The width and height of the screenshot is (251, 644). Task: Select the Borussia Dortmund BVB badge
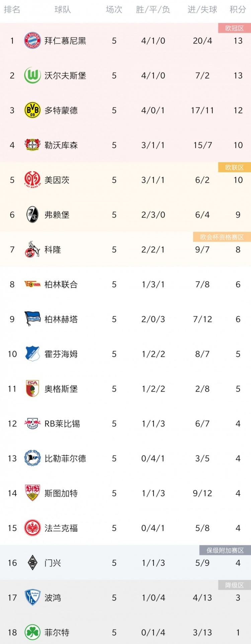tap(32, 110)
